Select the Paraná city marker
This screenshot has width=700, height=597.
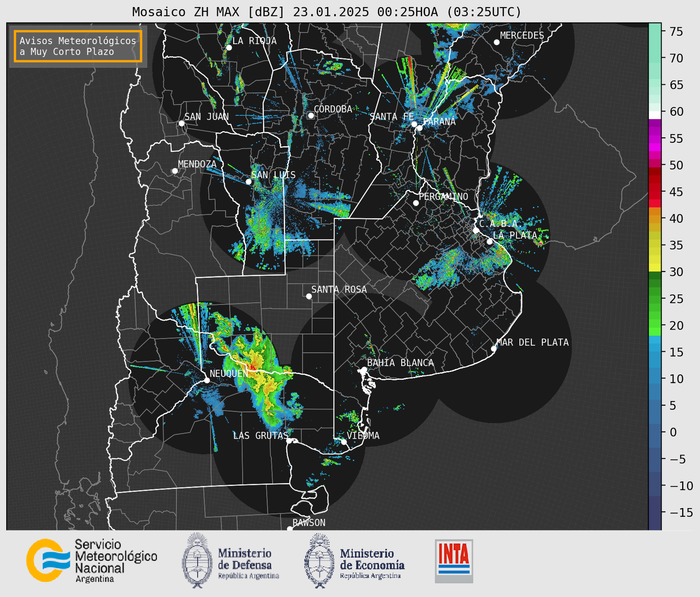tap(420, 128)
